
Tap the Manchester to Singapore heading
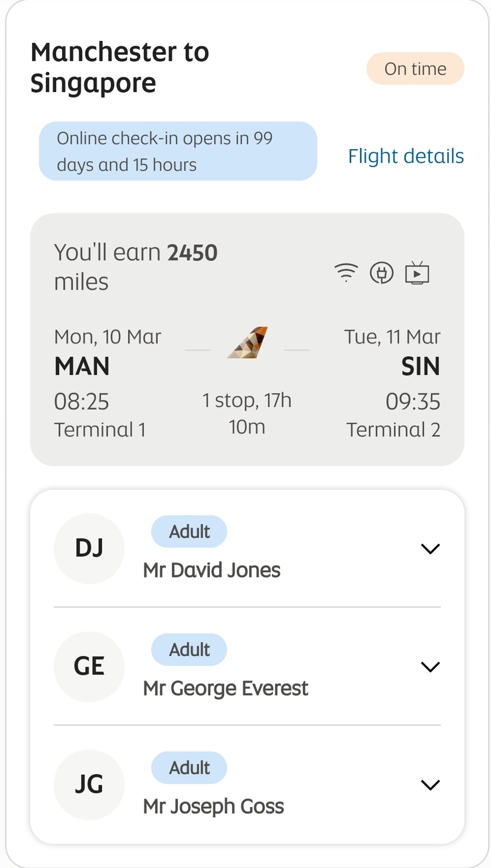coord(120,67)
